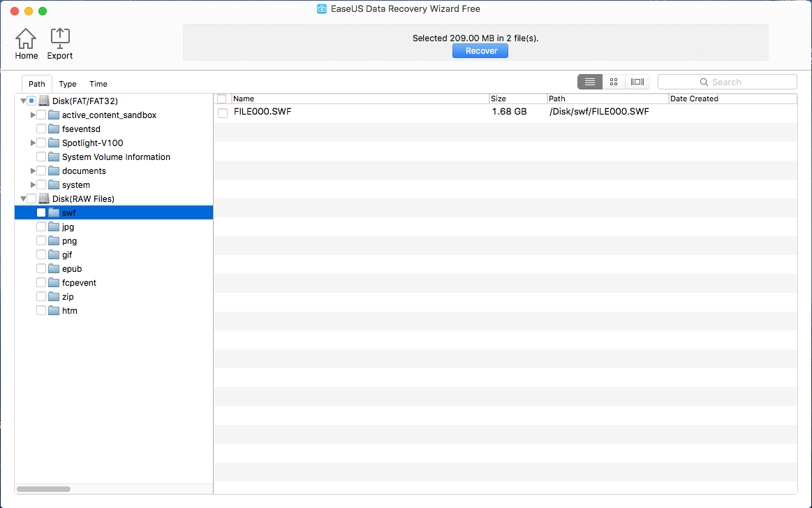Click the swf folder icon
Screen dimensions: 812x508
pos(54,212)
